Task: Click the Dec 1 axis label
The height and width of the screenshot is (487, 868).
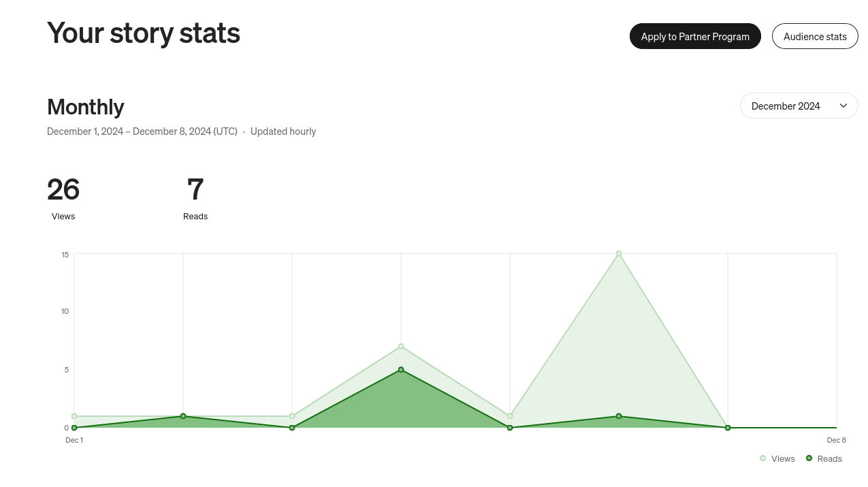Action: [x=74, y=440]
